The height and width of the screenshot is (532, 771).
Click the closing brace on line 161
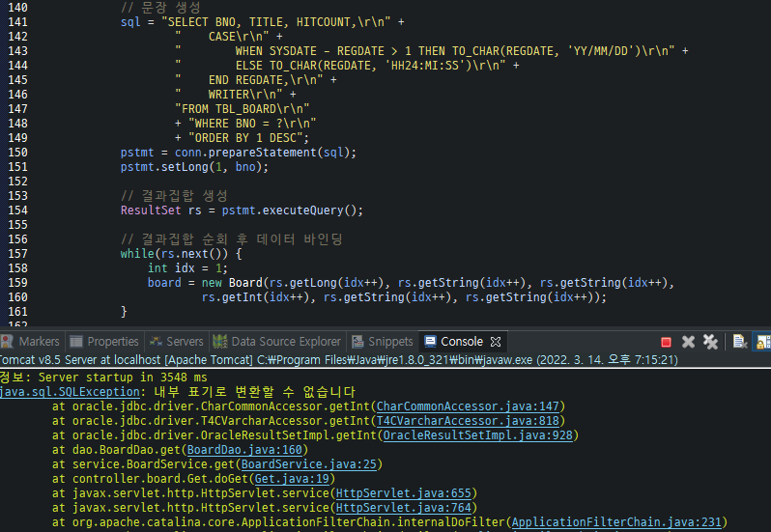[124, 312]
